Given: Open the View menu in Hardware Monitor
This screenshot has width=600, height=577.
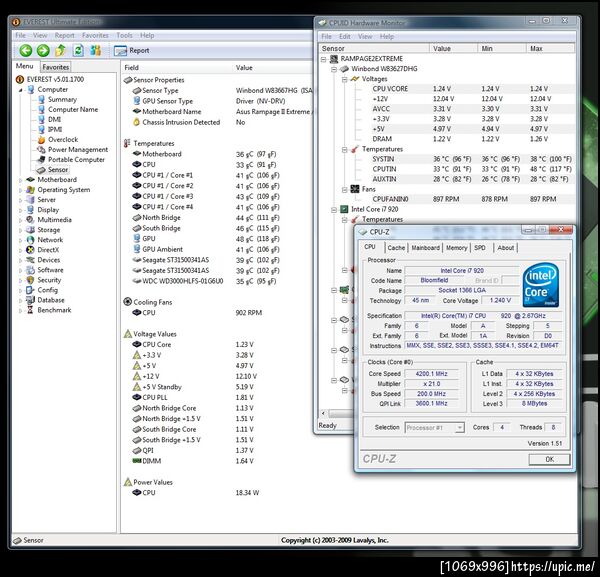Looking at the screenshot, I should [365, 37].
